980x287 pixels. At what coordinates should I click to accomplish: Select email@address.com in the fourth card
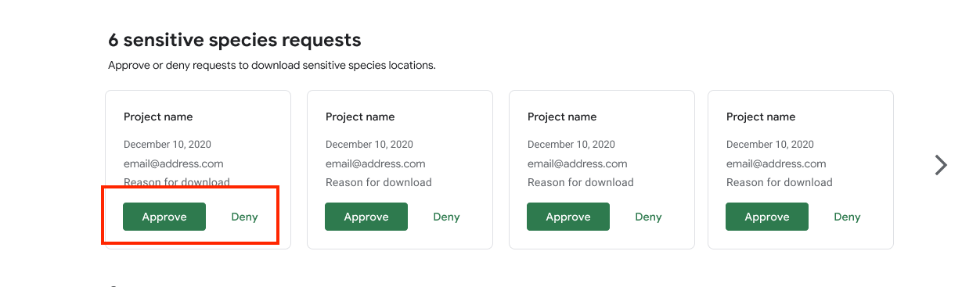776,163
